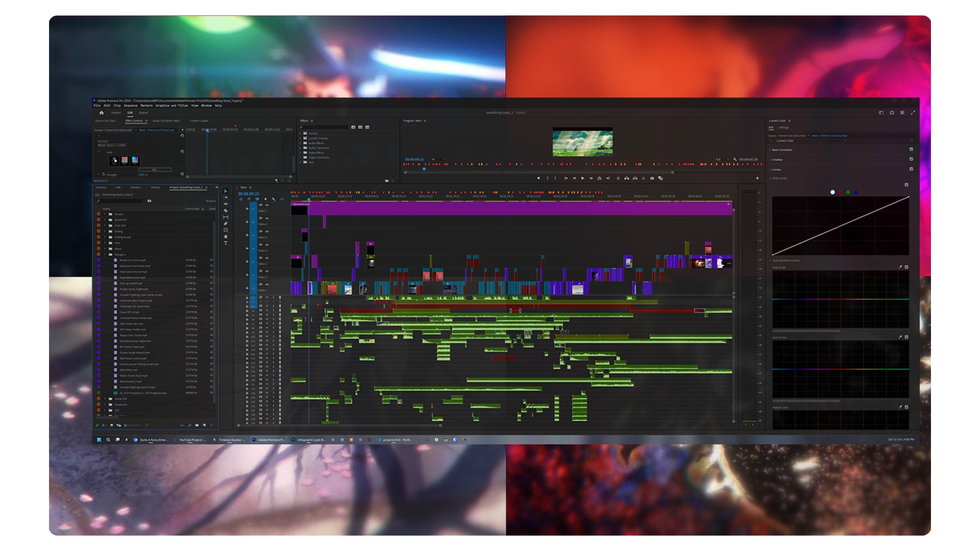The width and height of the screenshot is (980, 551).
Task: Click Quick Export icon at top right
Action: click(x=892, y=113)
